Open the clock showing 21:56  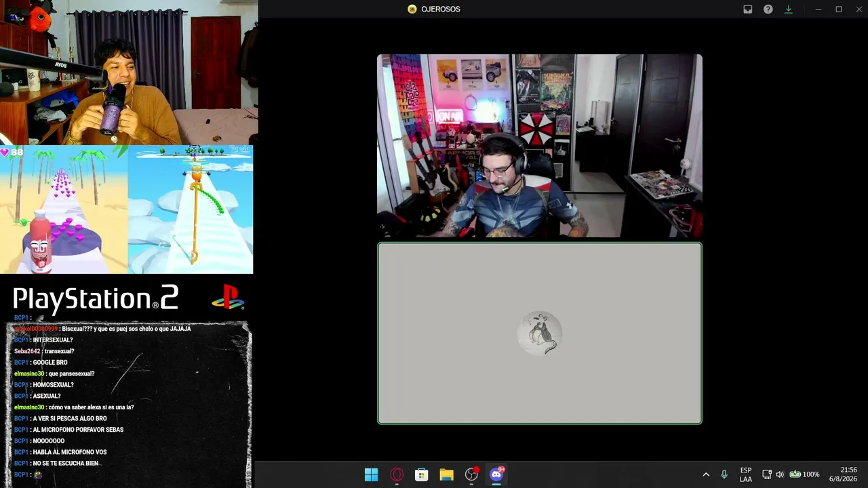coord(848,470)
